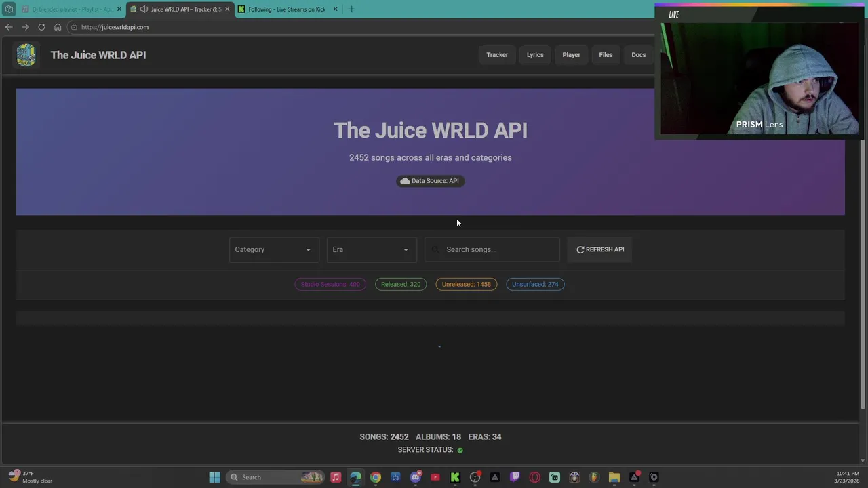Expand the Category dropdown

pyautogui.click(x=273, y=249)
